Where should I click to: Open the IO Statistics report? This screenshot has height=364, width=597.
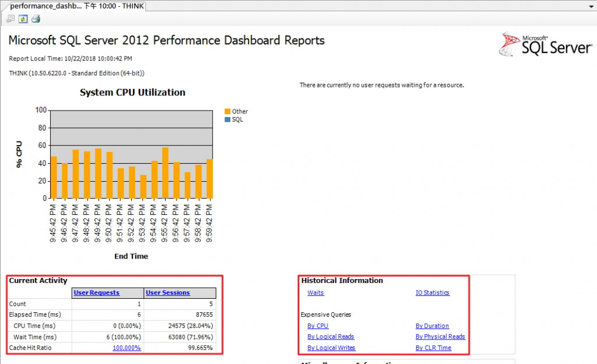pyautogui.click(x=432, y=292)
